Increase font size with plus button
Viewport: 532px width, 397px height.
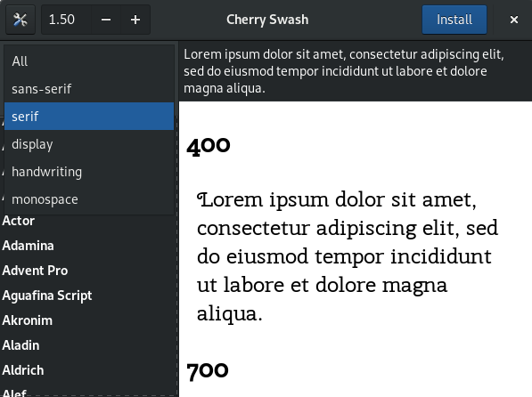coord(135,20)
